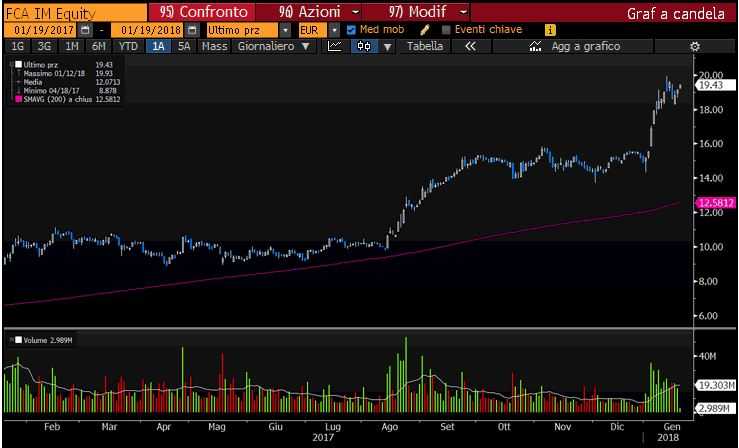Open the Tabella view button
This screenshot has height=448, width=739.
pos(425,46)
